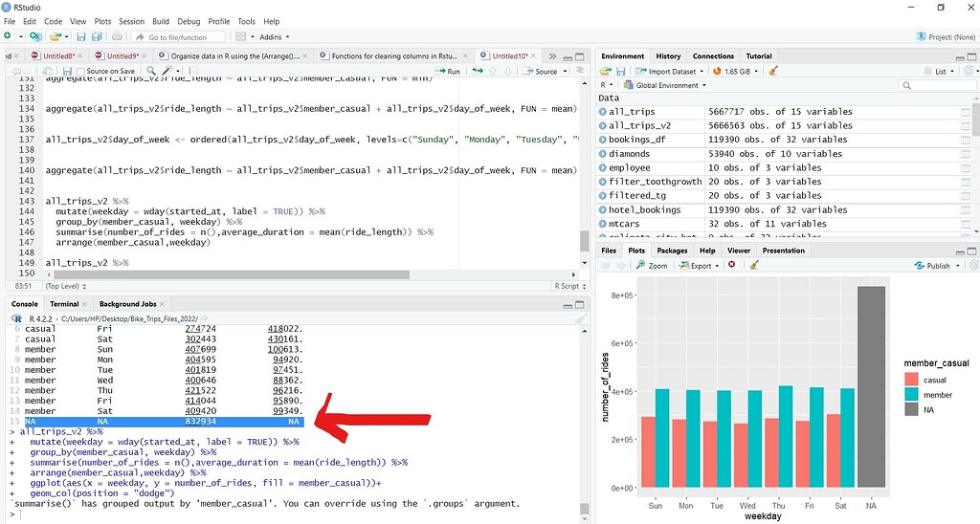The height and width of the screenshot is (524, 980).
Task: Open the Import Dataset dropdown
Action: click(x=671, y=71)
